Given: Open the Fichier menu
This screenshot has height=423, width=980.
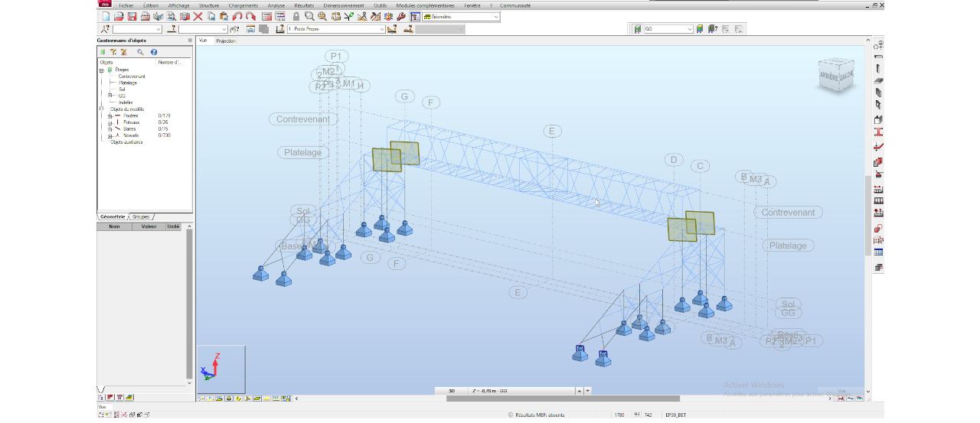Looking at the screenshot, I should click(x=126, y=5).
